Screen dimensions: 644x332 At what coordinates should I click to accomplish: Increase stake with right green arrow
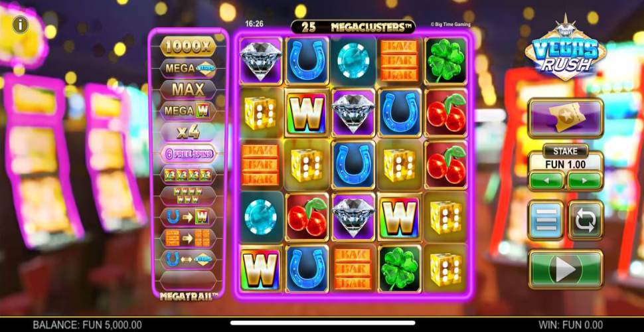(x=585, y=181)
